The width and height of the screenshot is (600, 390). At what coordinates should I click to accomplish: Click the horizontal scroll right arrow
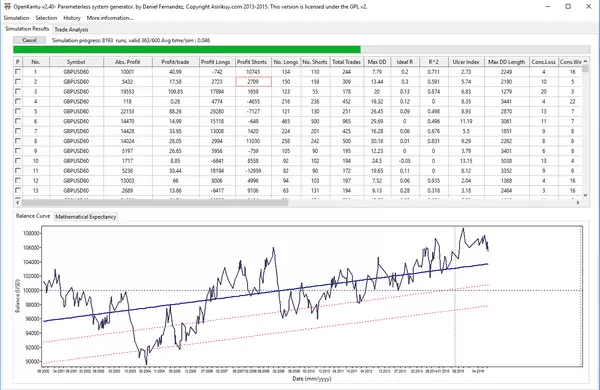578,202
